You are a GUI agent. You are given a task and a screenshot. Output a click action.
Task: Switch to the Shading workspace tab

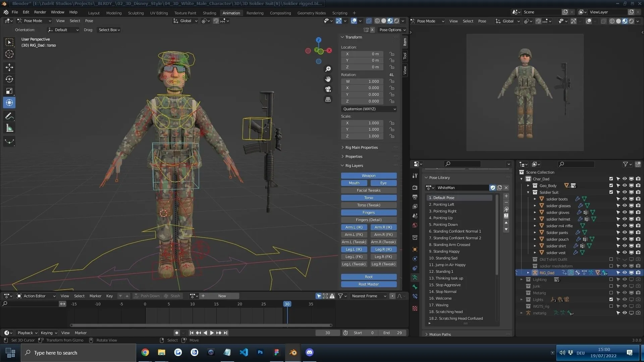[209, 13]
